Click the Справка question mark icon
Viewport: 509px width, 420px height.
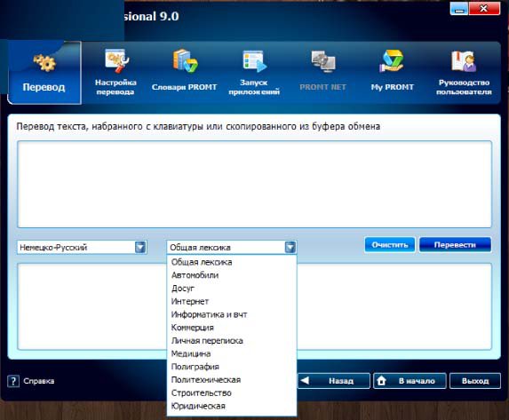click(x=13, y=381)
